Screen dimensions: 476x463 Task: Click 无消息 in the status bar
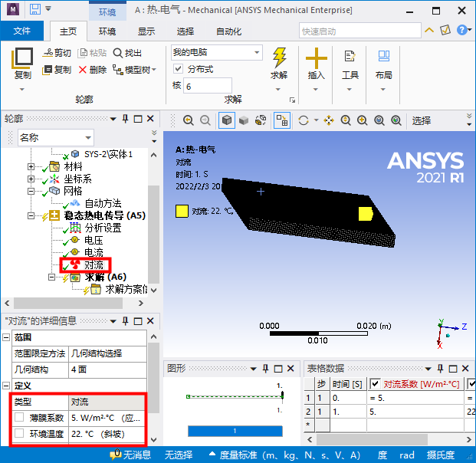click(x=130, y=455)
